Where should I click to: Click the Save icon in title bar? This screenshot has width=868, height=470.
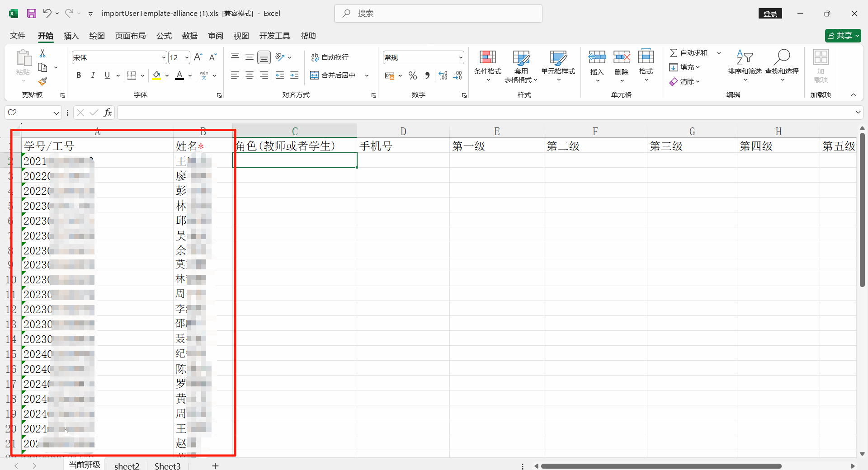(32, 14)
